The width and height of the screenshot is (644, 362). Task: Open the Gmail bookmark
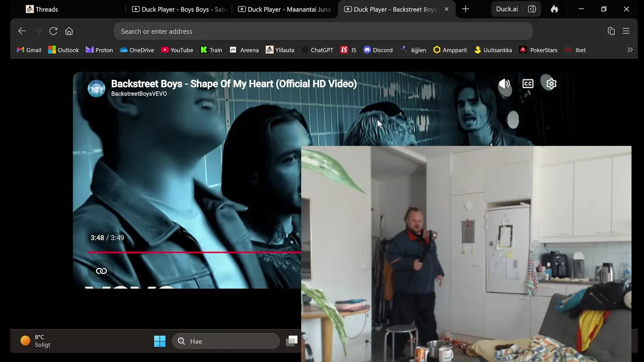tap(29, 50)
